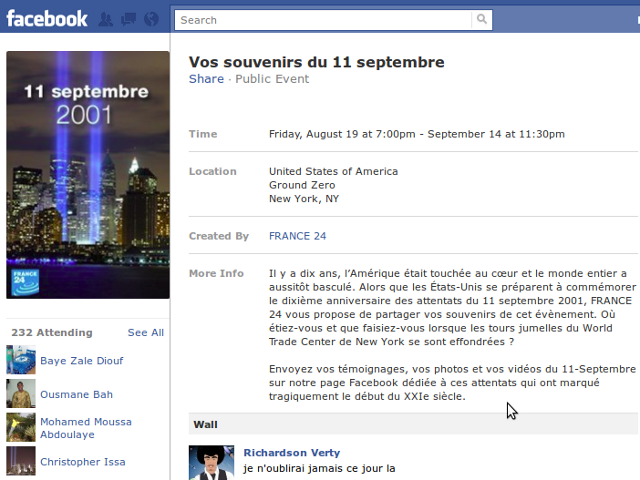Click Ousmane Bah's profile picture

21,394
